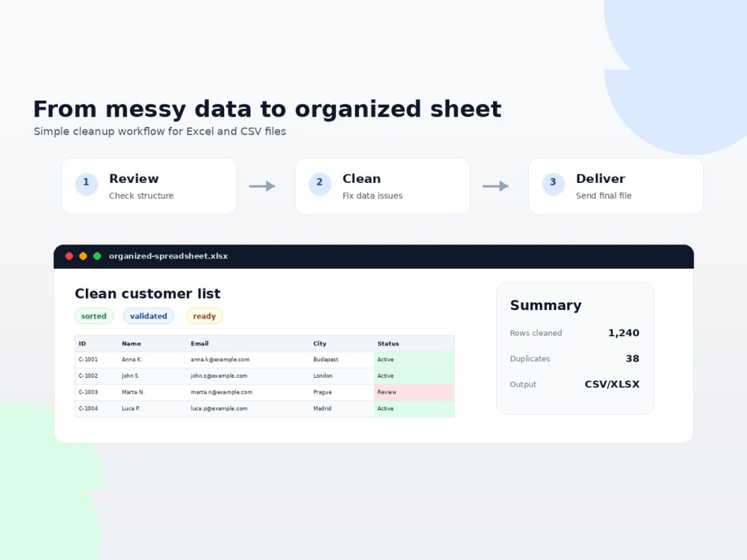Image resolution: width=747 pixels, height=560 pixels.
Task: Click the Output label
Action: click(523, 385)
